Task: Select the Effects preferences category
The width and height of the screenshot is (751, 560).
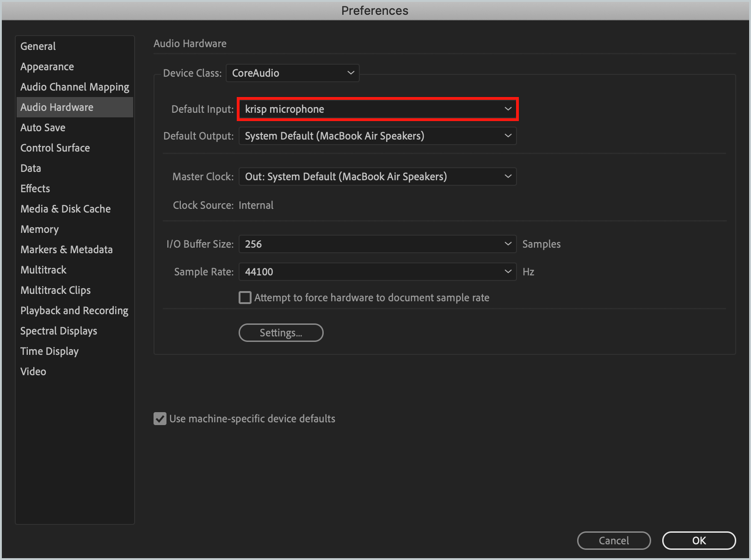Action: (x=35, y=188)
